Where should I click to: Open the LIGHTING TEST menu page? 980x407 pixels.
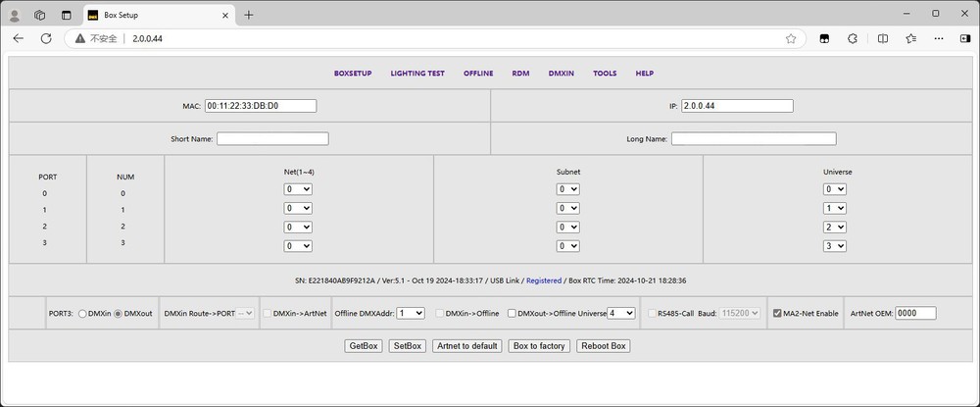(417, 74)
